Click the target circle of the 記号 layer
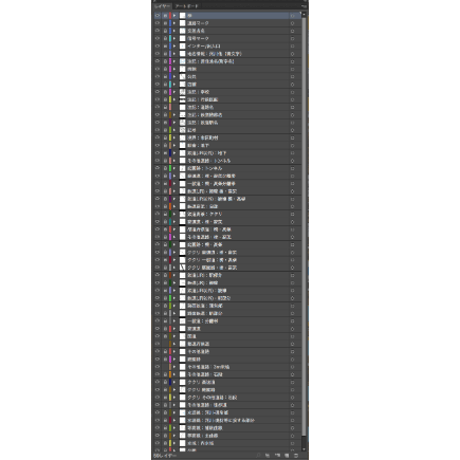 click(292, 130)
